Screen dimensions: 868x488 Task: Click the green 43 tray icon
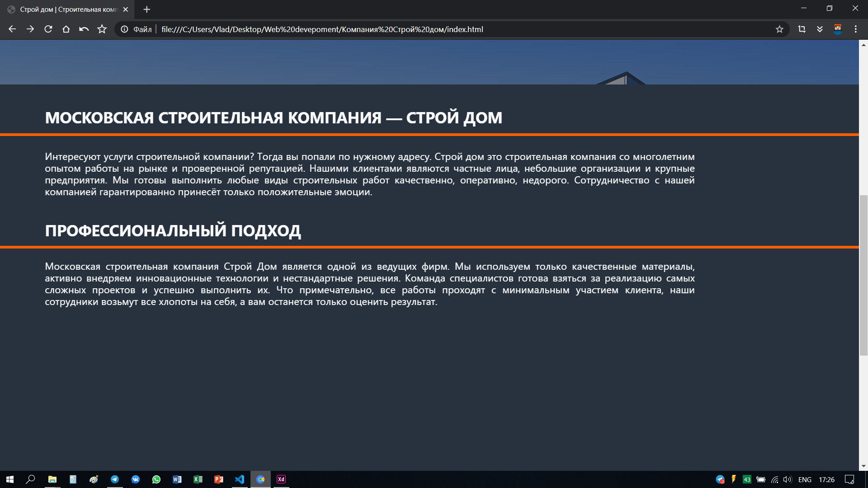point(747,479)
